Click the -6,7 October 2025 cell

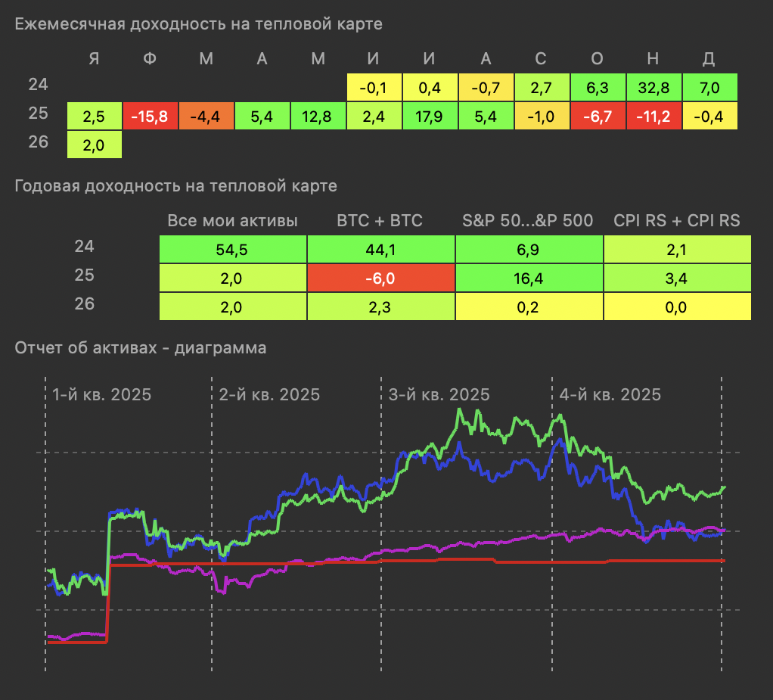(x=598, y=117)
